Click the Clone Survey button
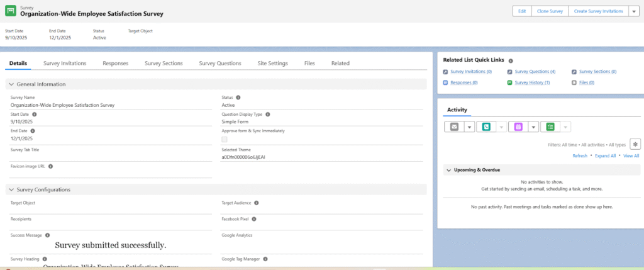This screenshot has width=644, height=270. 550,11
